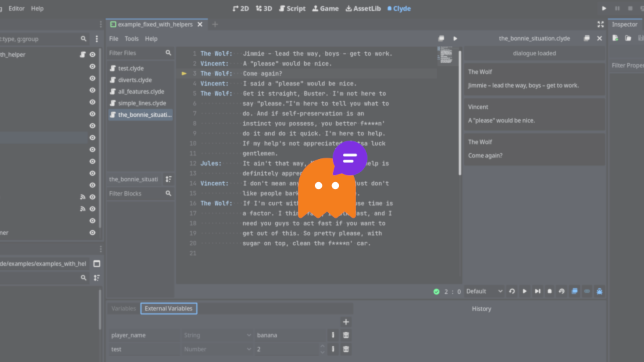Add a new external variable
The width and height of the screenshot is (644, 362).
[x=346, y=322]
